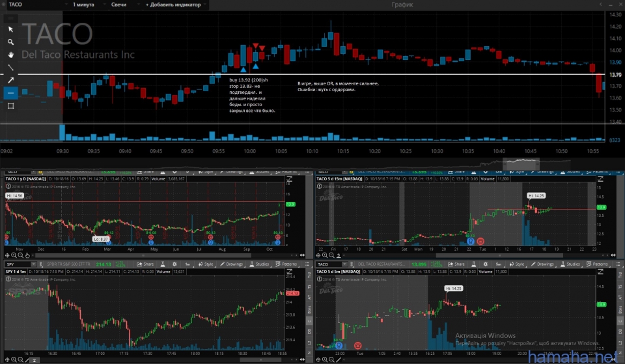This screenshot has width=625, height=364.
Task: Toggle DB side tab on SPY chart
Action: (309, 331)
